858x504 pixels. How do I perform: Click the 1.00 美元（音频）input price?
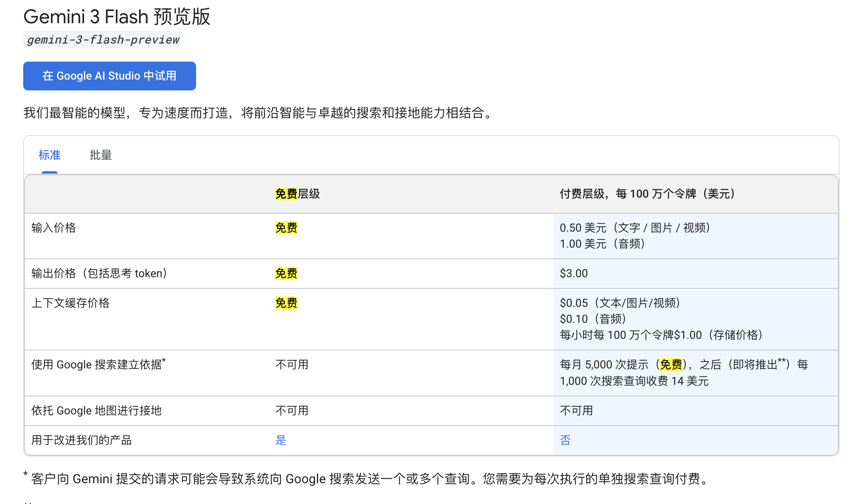click(x=602, y=244)
